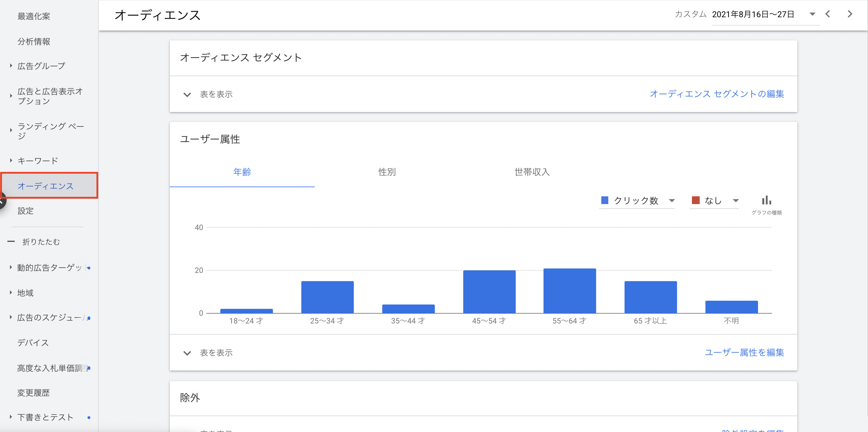This screenshot has width=868, height=432.
Task: Go to next date range arrow
Action: tap(850, 14)
